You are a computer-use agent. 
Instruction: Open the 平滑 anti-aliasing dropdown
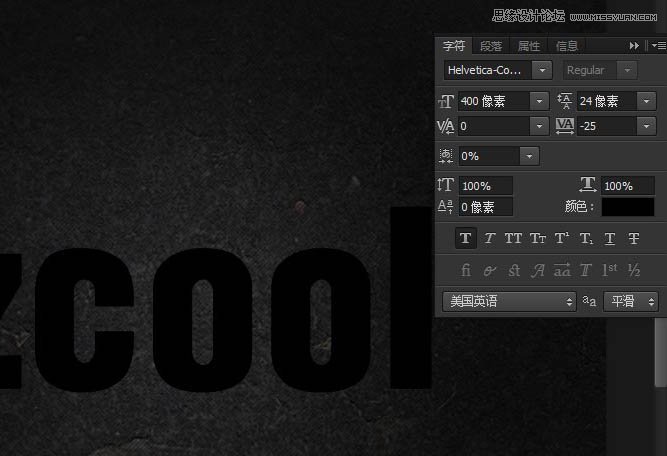pyautogui.click(x=630, y=302)
